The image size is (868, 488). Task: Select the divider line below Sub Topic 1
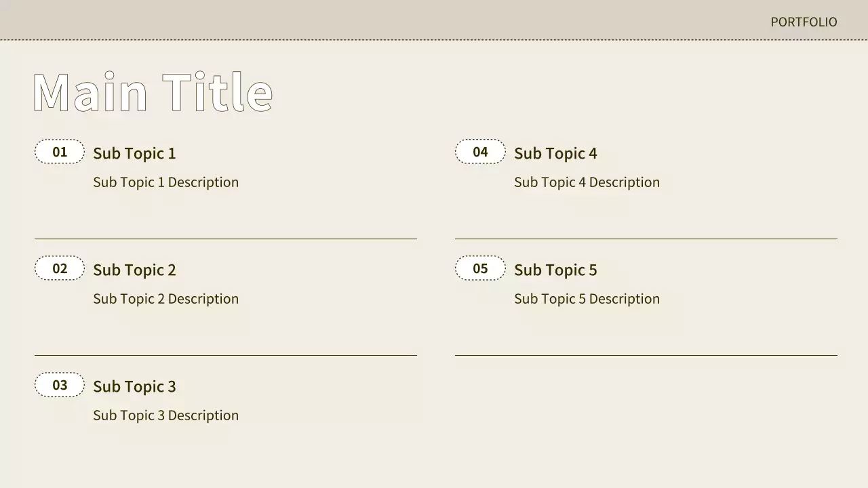tap(226, 239)
